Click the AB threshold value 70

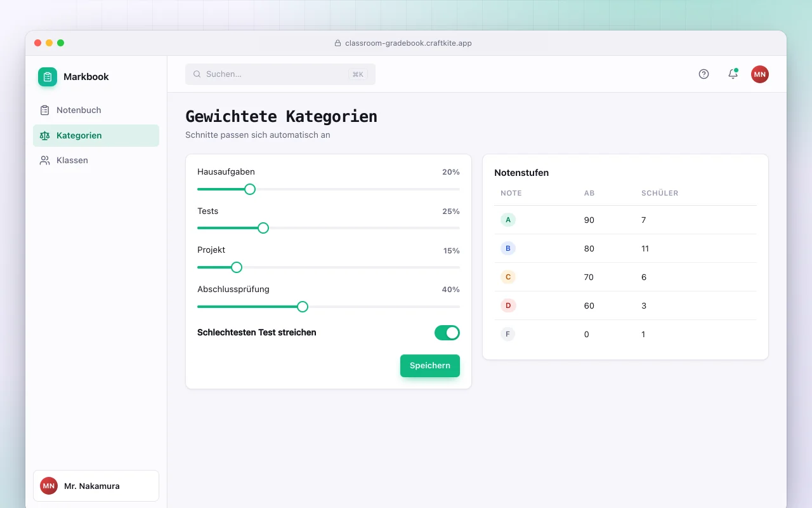pyautogui.click(x=589, y=277)
